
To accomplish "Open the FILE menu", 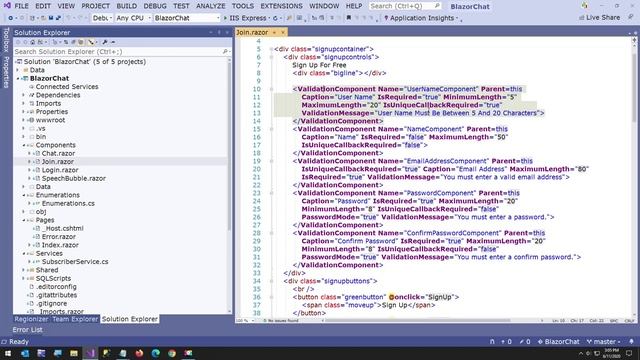I will click(21, 6).
